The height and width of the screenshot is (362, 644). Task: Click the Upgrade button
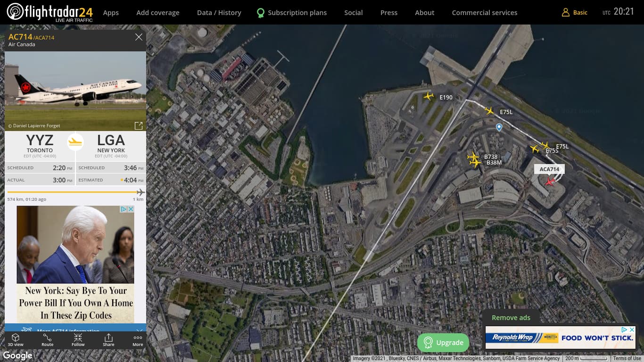click(x=443, y=343)
